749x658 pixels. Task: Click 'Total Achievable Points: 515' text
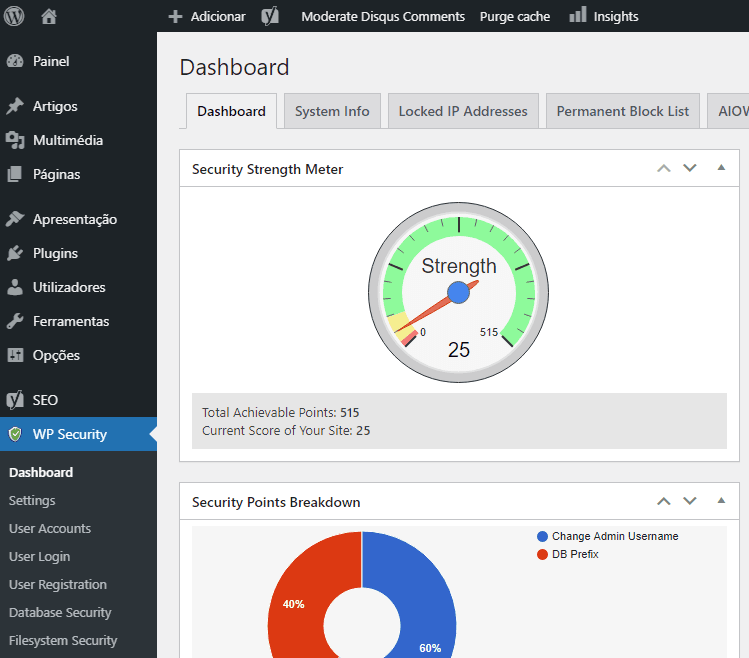tap(280, 412)
